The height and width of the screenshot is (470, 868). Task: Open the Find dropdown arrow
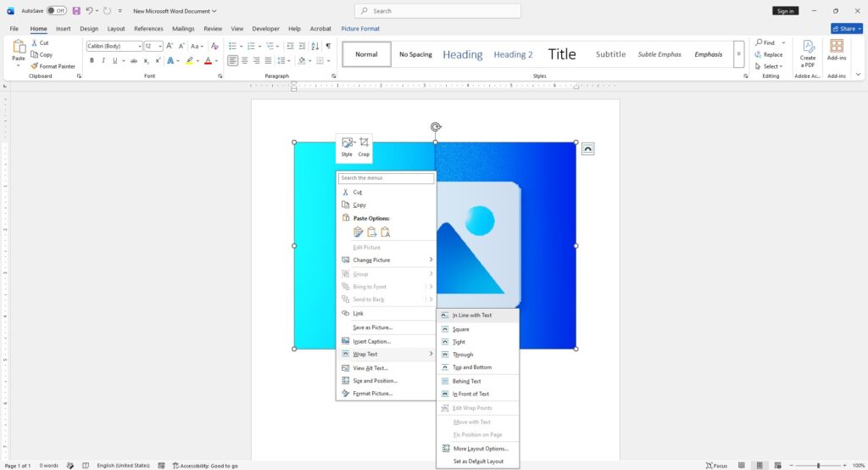pos(783,42)
